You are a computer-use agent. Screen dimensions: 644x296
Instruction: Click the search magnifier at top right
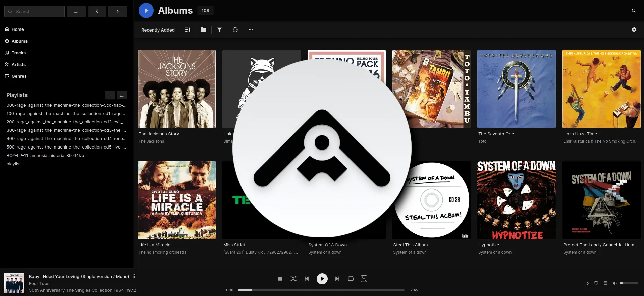coord(633,11)
